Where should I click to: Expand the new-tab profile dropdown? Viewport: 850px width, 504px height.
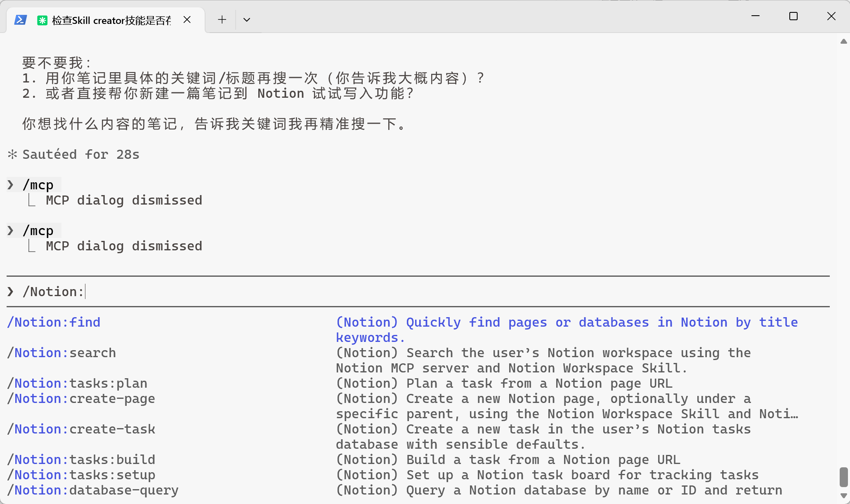click(247, 19)
